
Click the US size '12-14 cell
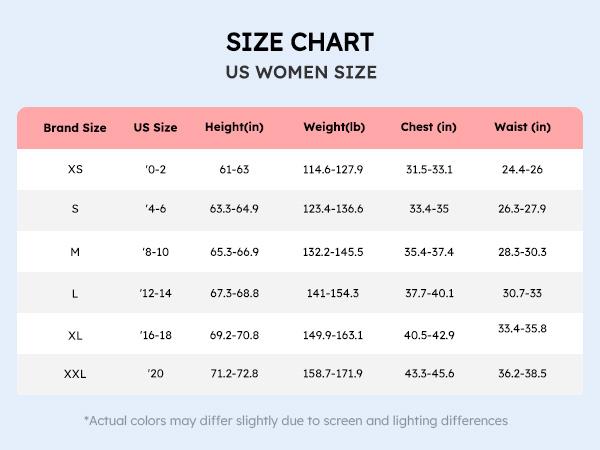pos(155,293)
